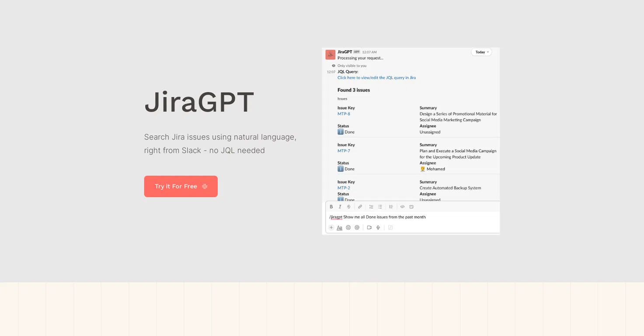Viewport: 644px width, 336px height.
Task: Click the Try it For Free button
Action: 181,186
